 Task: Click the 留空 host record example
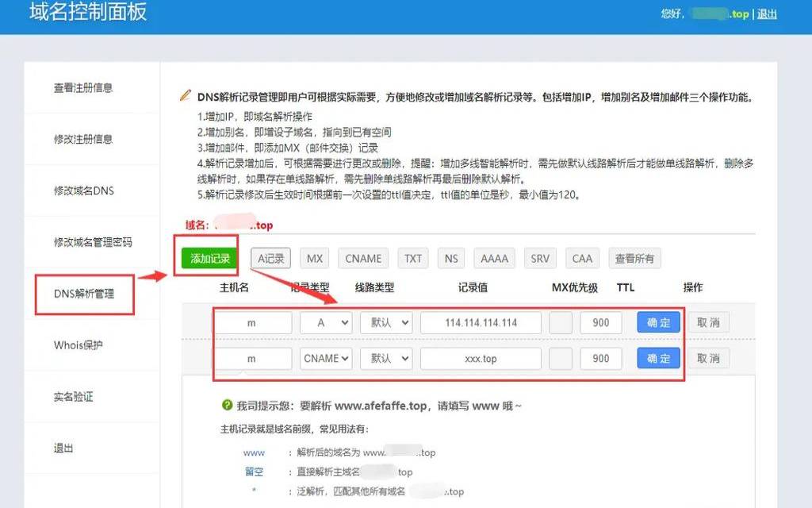pos(254,471)
